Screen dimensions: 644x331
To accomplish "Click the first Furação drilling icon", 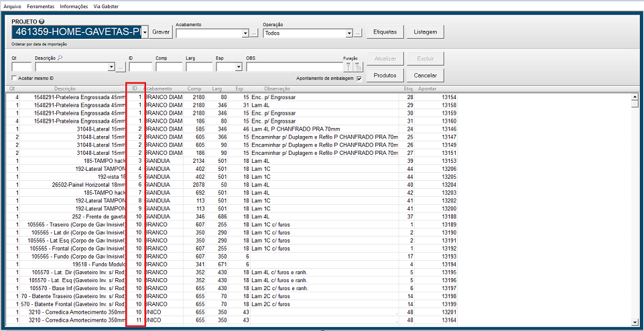I will pyautogui.click(x=347, y=67).
